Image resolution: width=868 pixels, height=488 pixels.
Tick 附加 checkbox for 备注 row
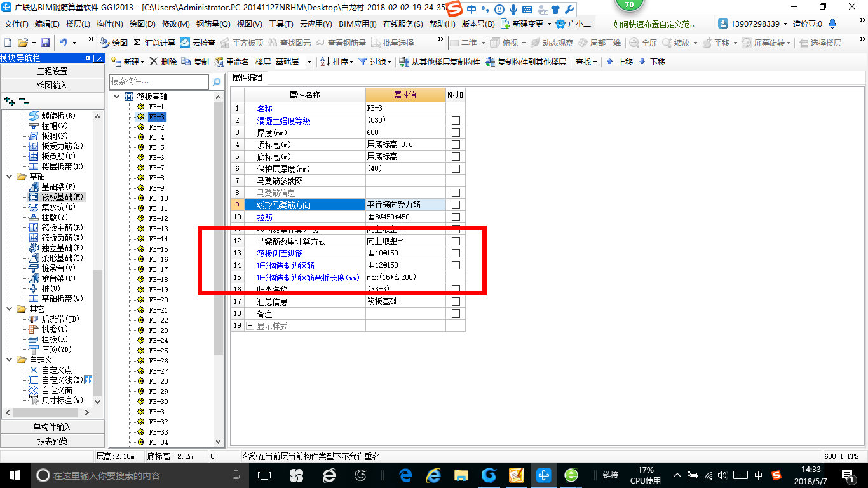click(456, 314)
